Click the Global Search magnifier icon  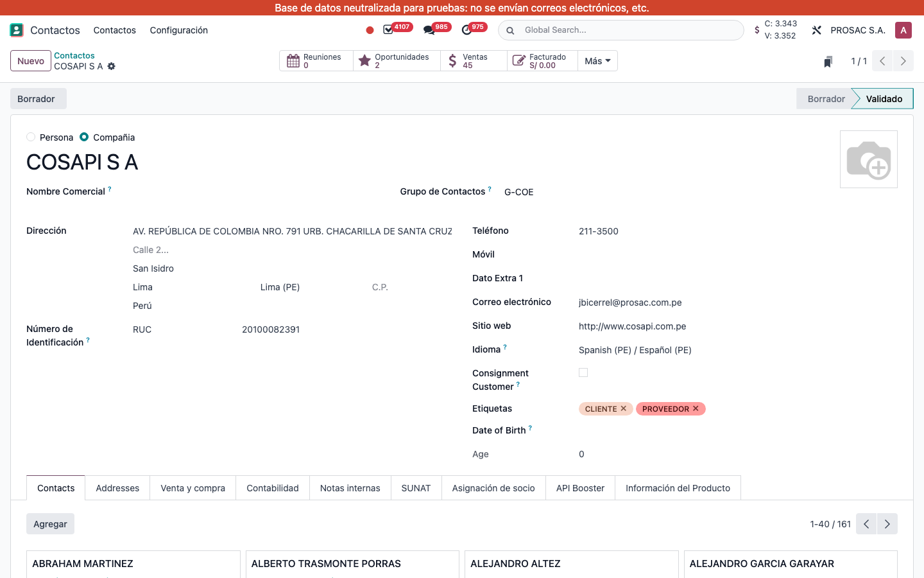510,30
